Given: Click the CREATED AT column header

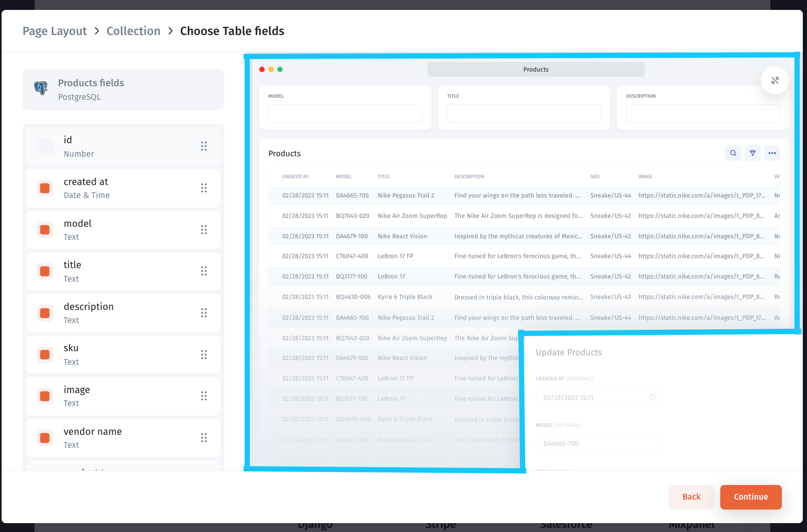Looking at the screenshot, I should coord(295,177).
